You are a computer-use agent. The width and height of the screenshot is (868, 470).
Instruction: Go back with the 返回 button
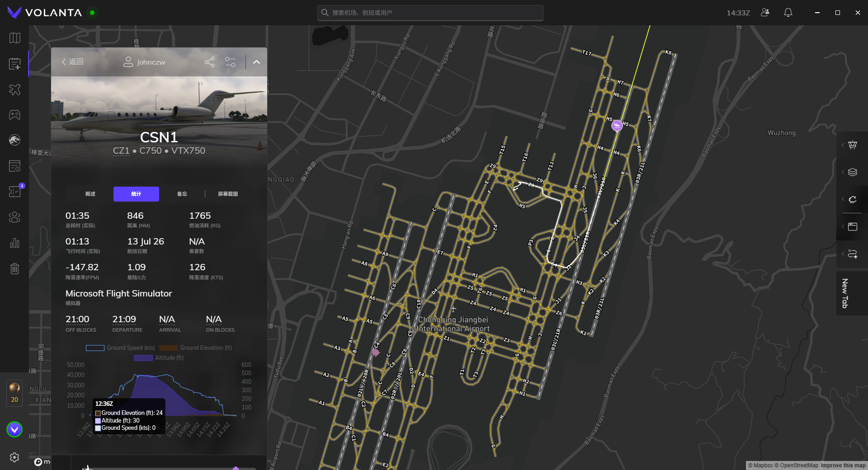click(73, 62)
